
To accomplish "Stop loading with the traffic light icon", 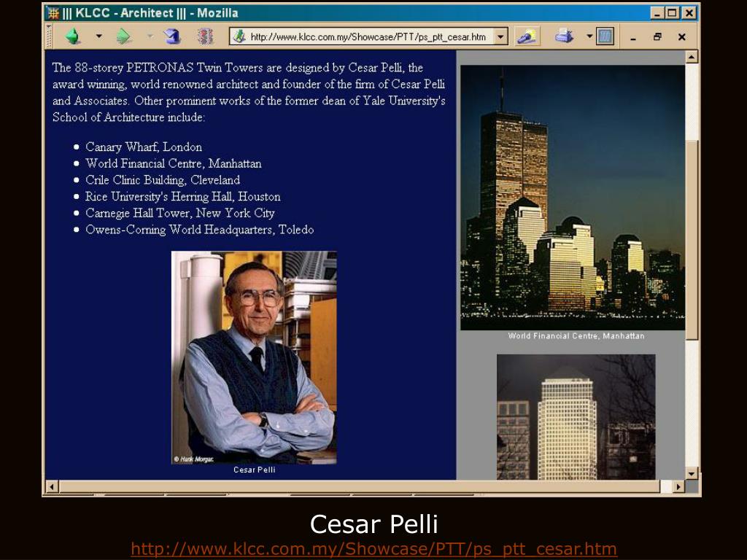I will [x=205, y=36].
